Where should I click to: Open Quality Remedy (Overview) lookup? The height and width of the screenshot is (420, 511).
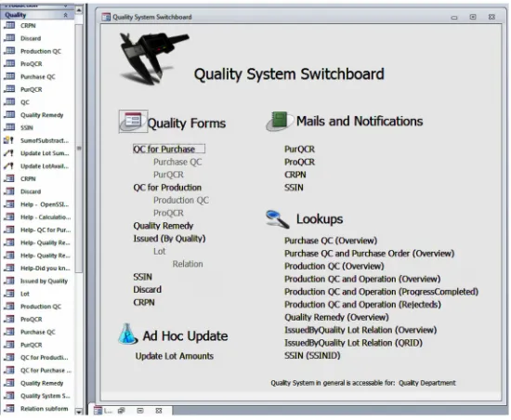tap(336, 317)
